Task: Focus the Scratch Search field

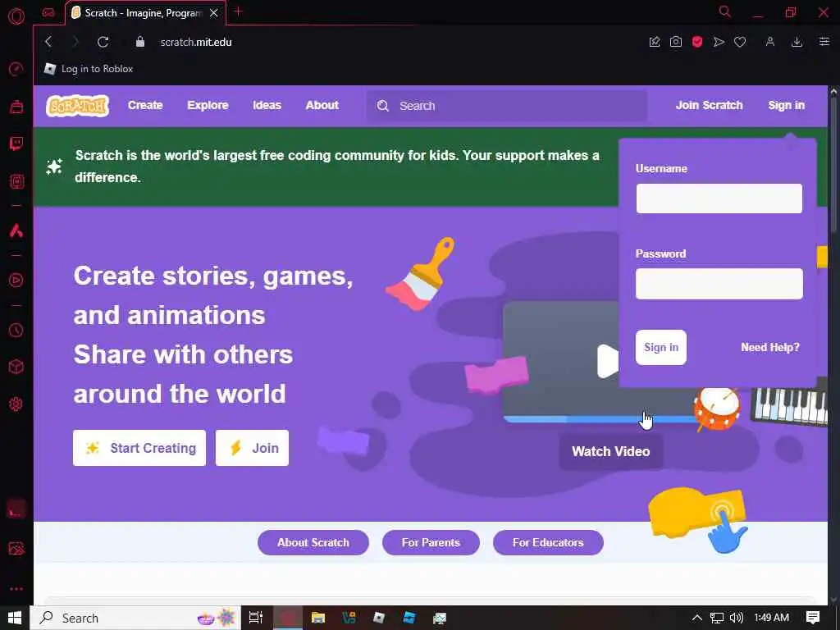Action: 507,106
